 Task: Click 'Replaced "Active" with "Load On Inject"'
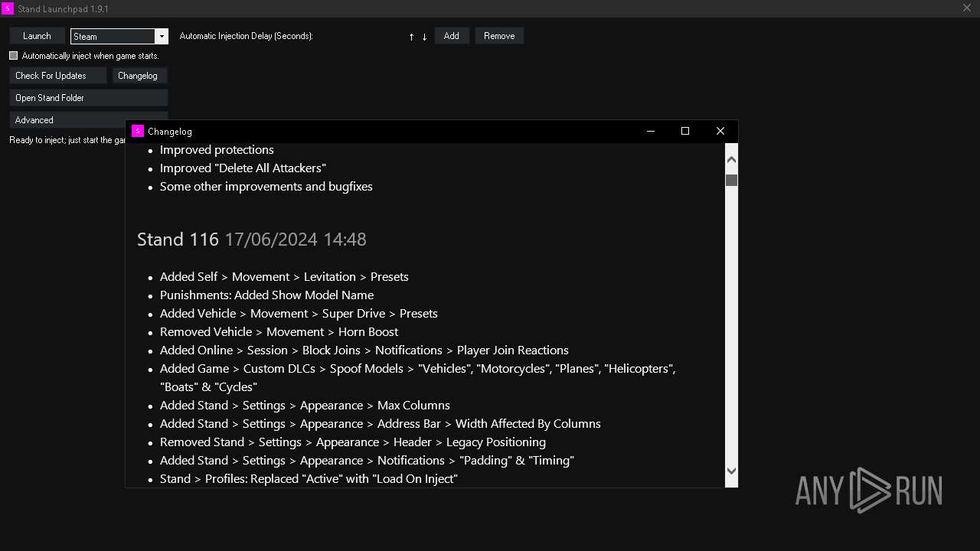pyautogui.click(x=309, y=479)
